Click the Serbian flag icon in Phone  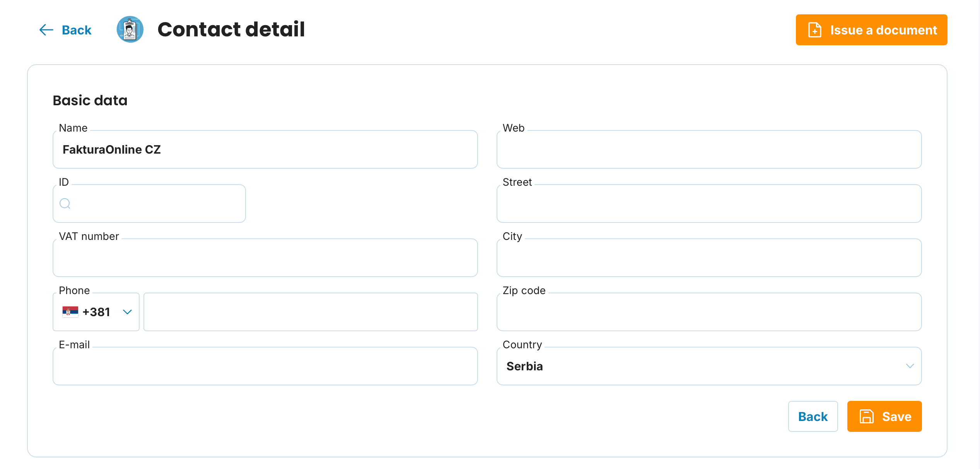(x=70, y=312)
